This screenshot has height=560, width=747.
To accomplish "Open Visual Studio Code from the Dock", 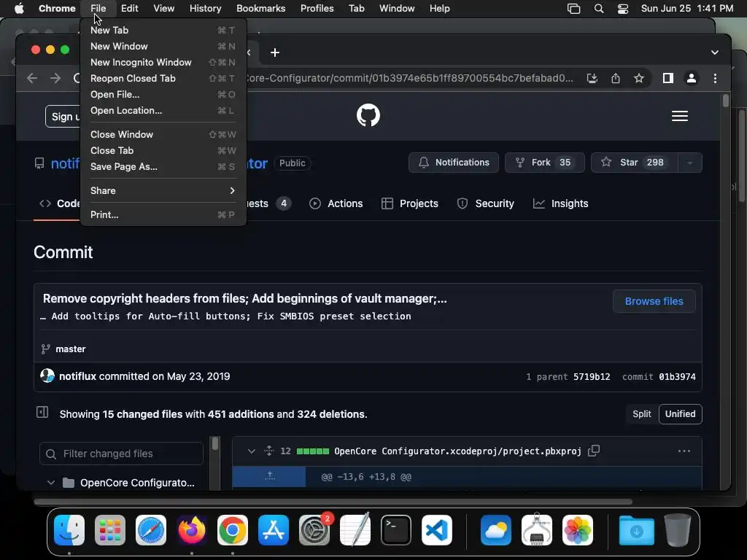I will pos(437,530).
